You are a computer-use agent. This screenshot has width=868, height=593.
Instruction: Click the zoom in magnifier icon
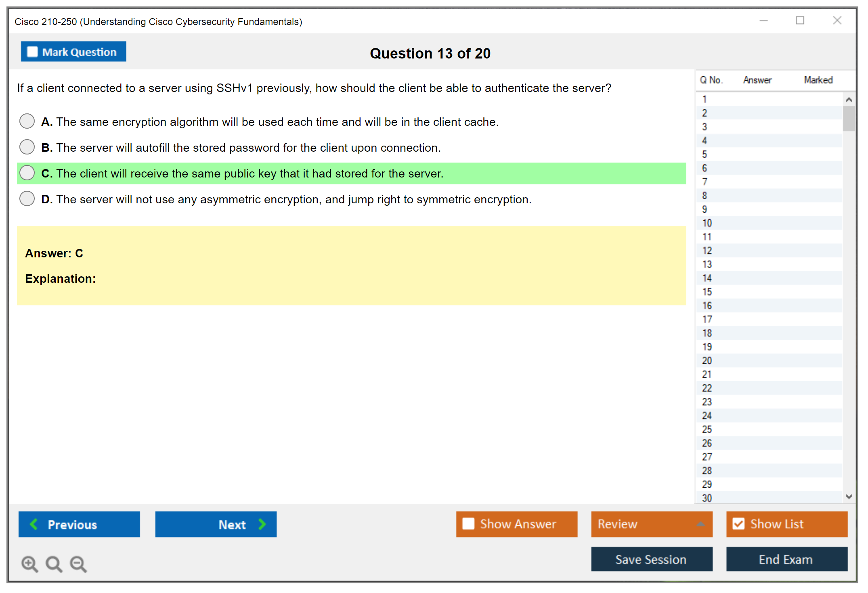pos(29,564)
